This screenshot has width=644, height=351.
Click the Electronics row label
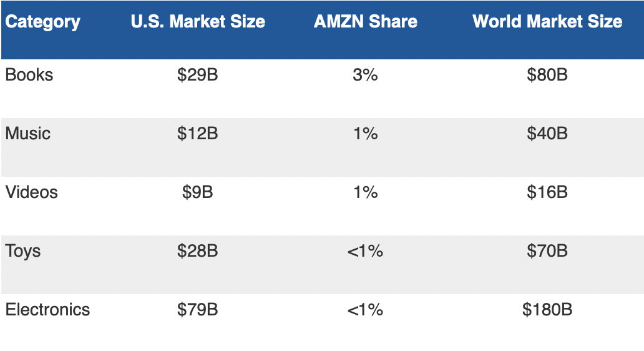[48, 310]
